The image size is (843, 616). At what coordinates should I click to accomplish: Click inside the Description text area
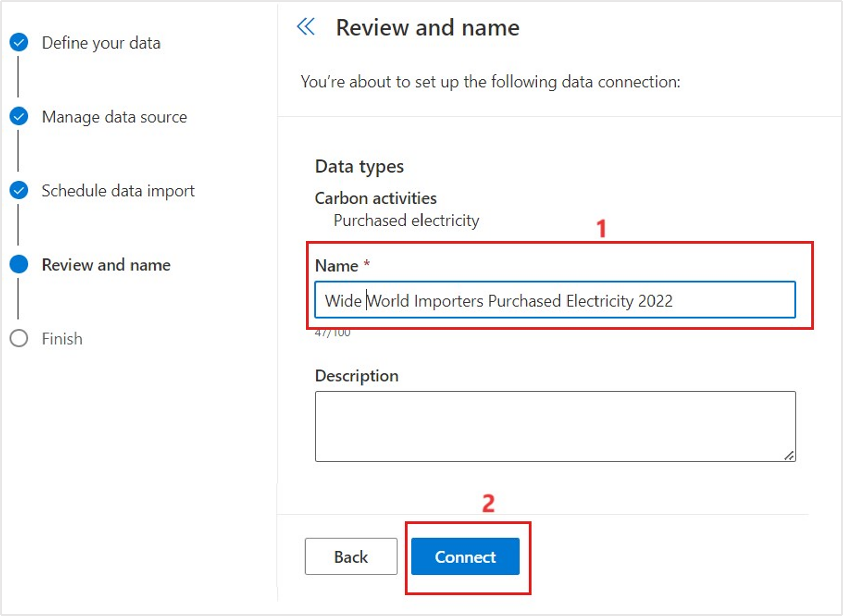(555, 426)
